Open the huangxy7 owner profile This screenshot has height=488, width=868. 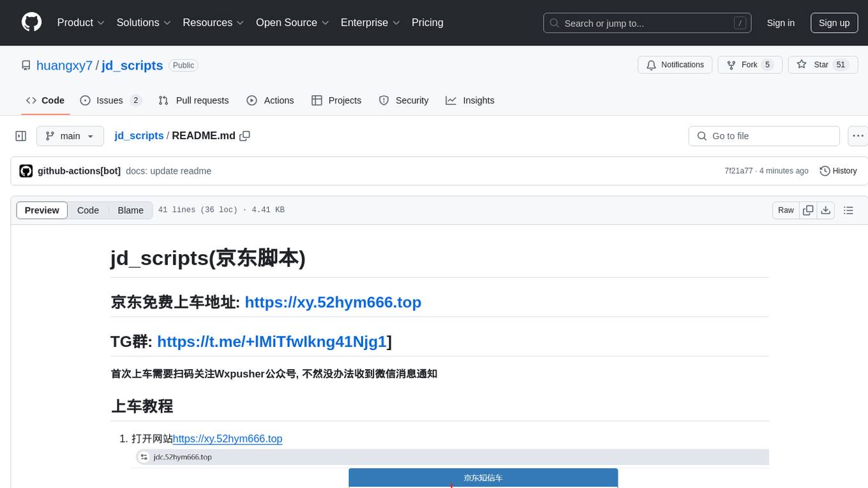(64, 65)
